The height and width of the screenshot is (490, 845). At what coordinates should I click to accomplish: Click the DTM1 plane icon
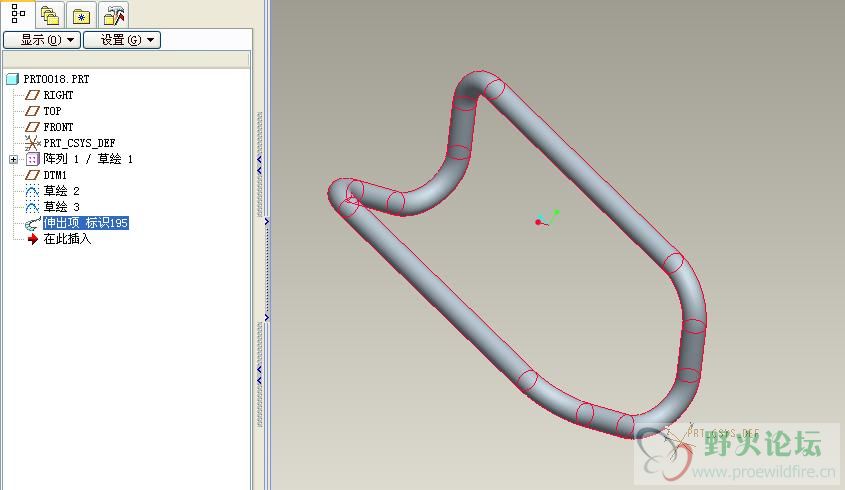(32, 175)
